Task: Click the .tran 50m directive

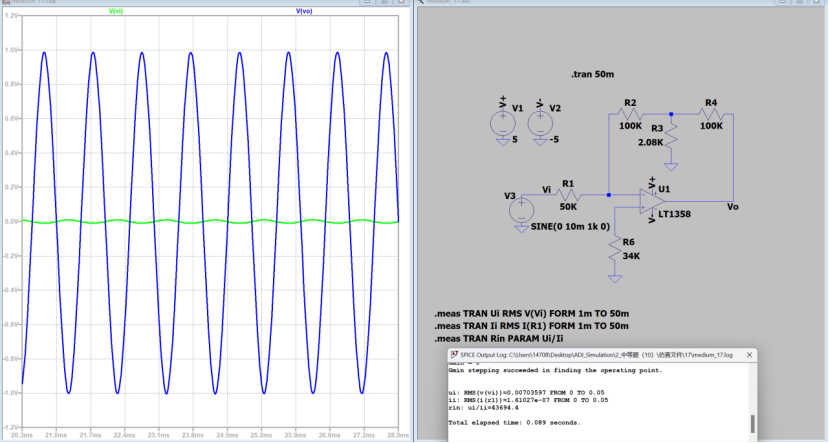Action: pos(593,75)
